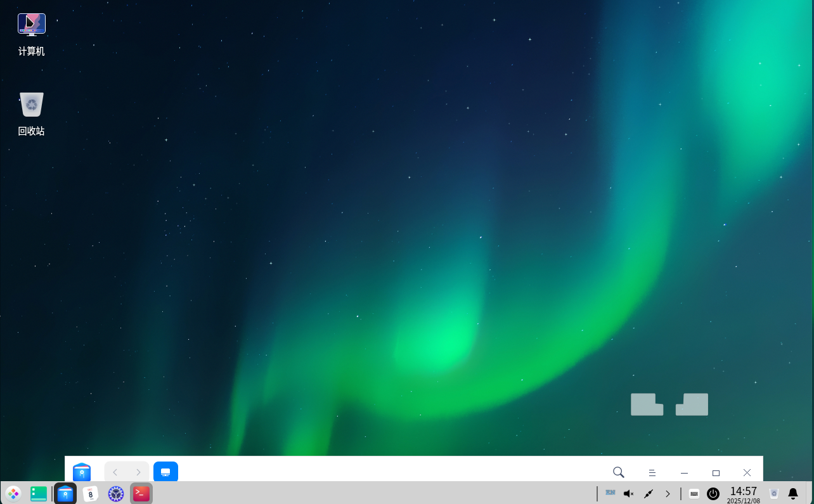Click the back arrow in window titlebar
Viewport: 814px width, 504px height.
point(115,472)
